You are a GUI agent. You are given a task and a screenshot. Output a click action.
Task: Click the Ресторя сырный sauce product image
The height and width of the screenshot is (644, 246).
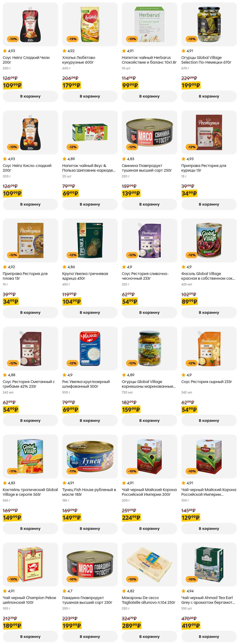pos(209,348)
